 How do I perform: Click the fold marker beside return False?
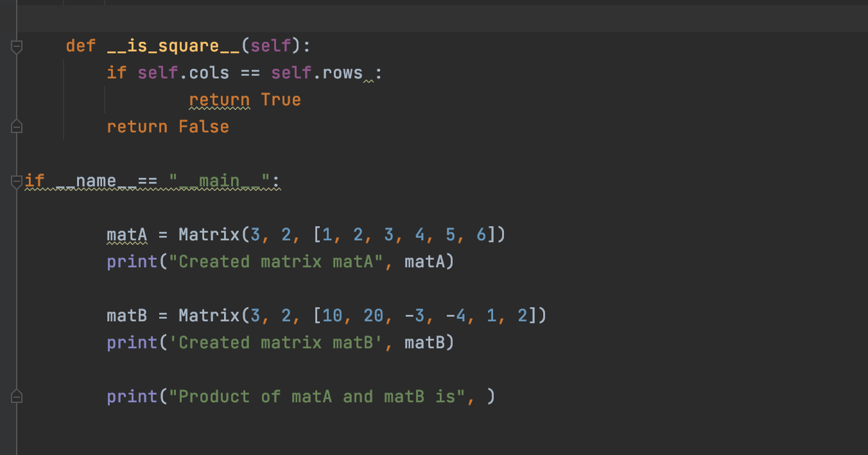pyautogui.click(x=17, y=126)
